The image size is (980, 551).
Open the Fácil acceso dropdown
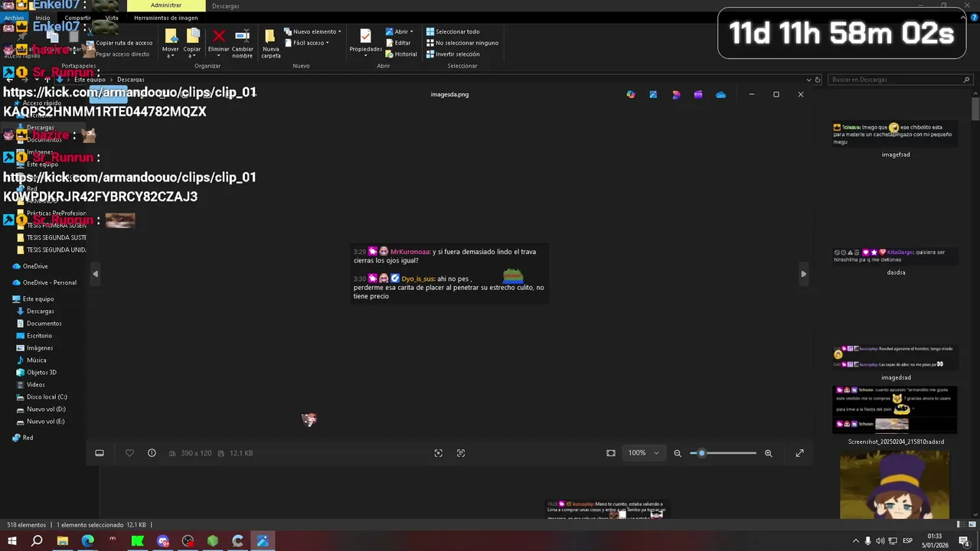point(307,43)
